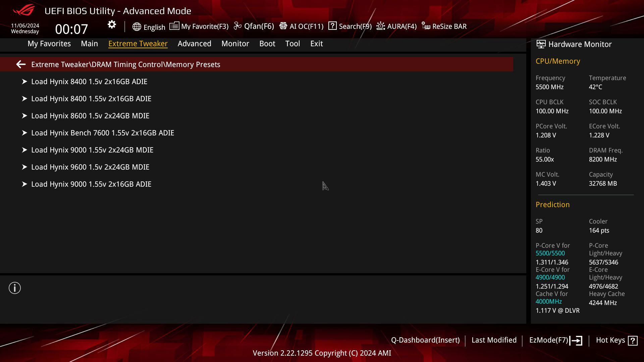This screenshot has width=644, height=362.
Task: Click the date 11/06/2024 Wednesday
Action: tap(25, 28)
